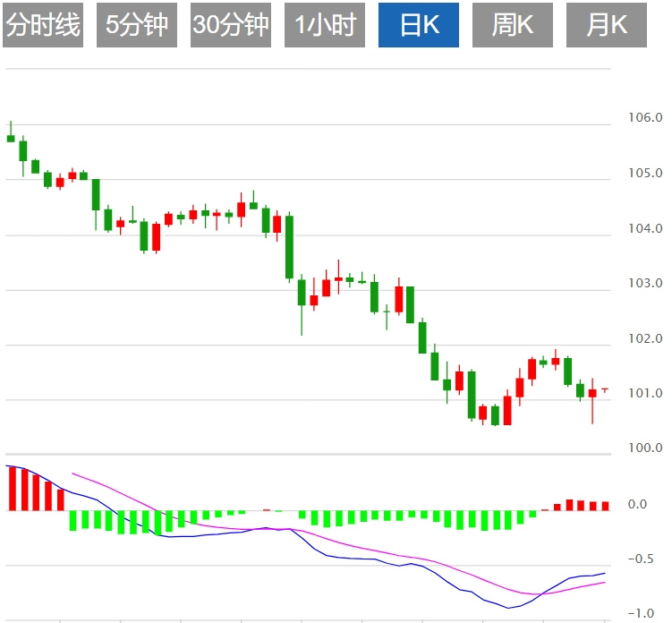Image resolution: width=672 pixels, height=623 pixels.
Task: Click the 105.0 price axis label
Action: tap(646, 174)
